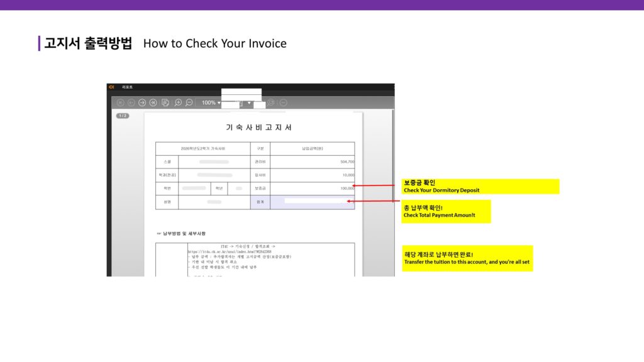Click the 'Check Your Dormitory Deposit' yellow note
Screen dimensions: 644x362
point(480,186)
